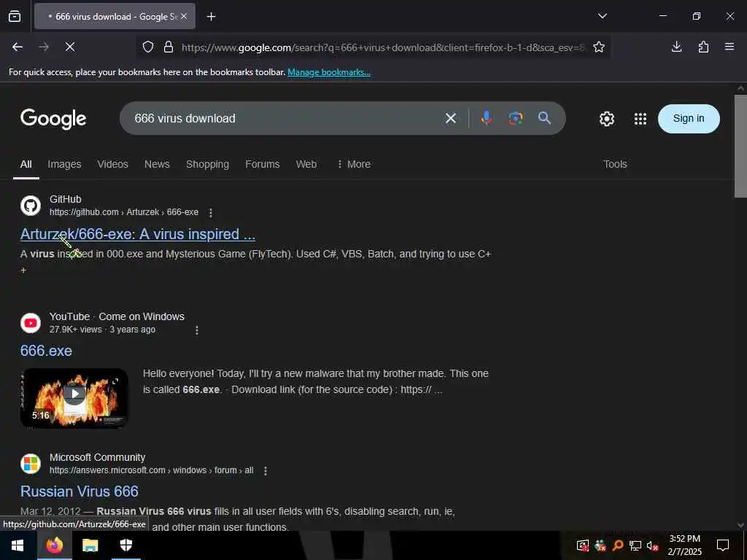Open the Arturzek/666-exe result link
The image size is (747, 560).
[x=138, y=234]
